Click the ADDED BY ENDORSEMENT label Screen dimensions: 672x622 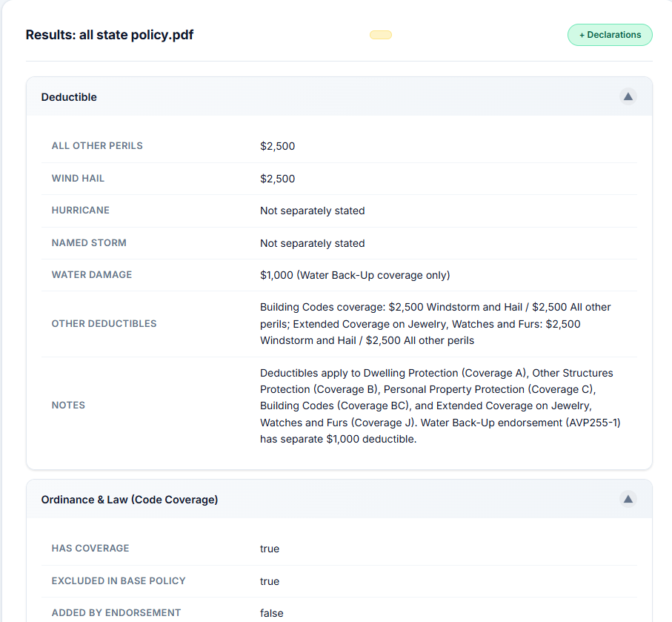coord(116,612)
